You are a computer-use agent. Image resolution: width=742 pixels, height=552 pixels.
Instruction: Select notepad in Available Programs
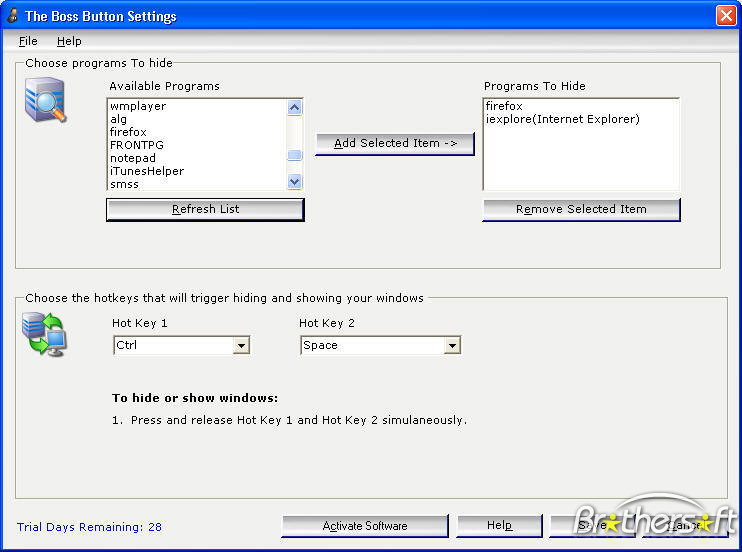[133, 158]
